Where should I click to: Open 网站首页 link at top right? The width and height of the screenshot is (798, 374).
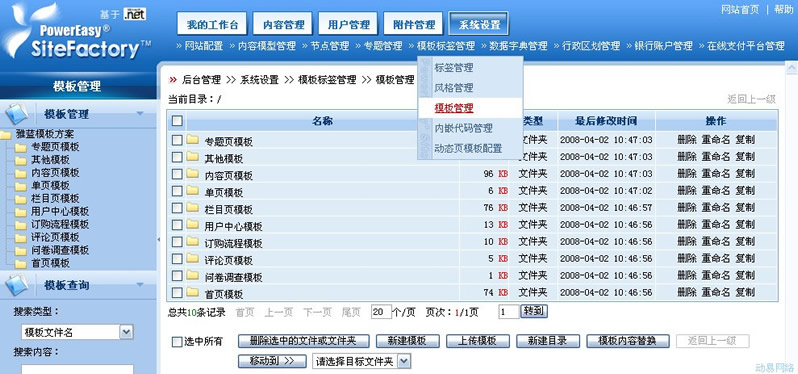pyautogui.click(x=740, y=10)
